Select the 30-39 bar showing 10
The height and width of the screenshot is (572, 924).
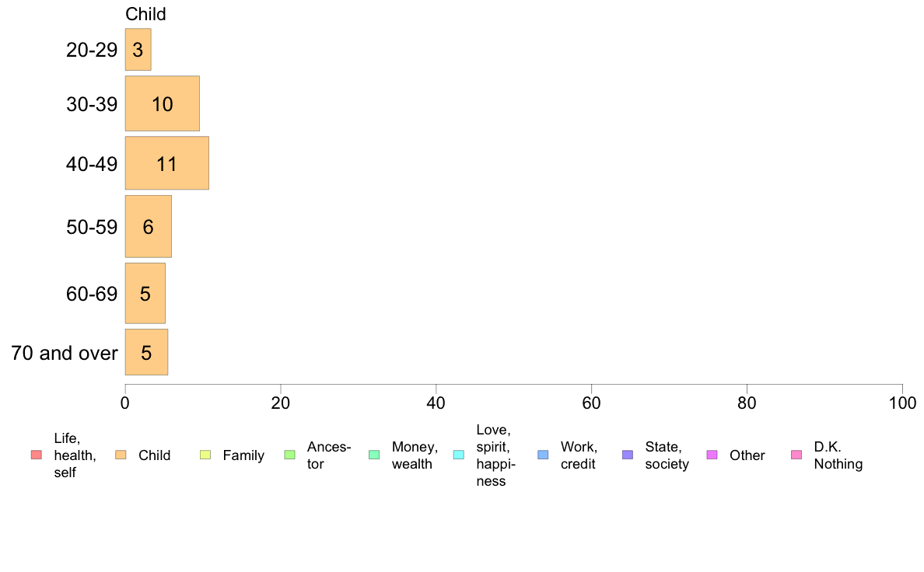coord(162,103)
